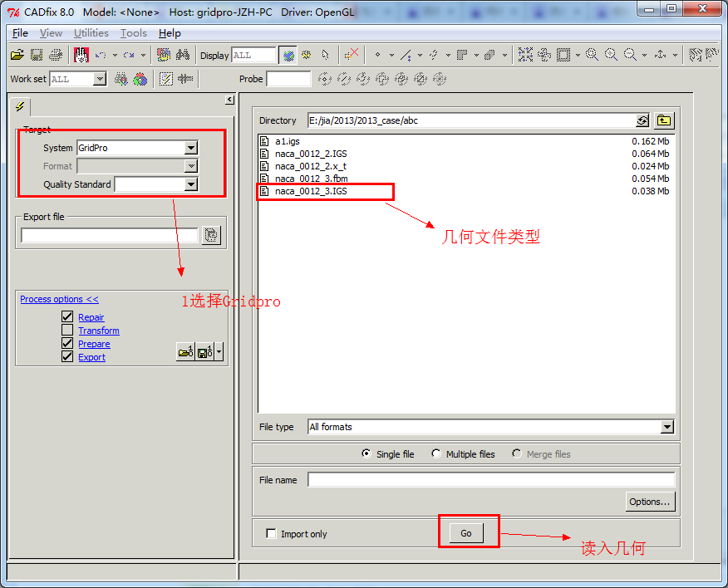
Task: Collapse the Process options link
Action: [59, 299]
